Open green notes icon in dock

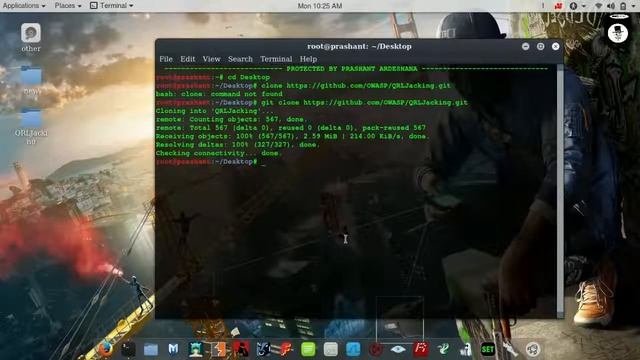308,349
